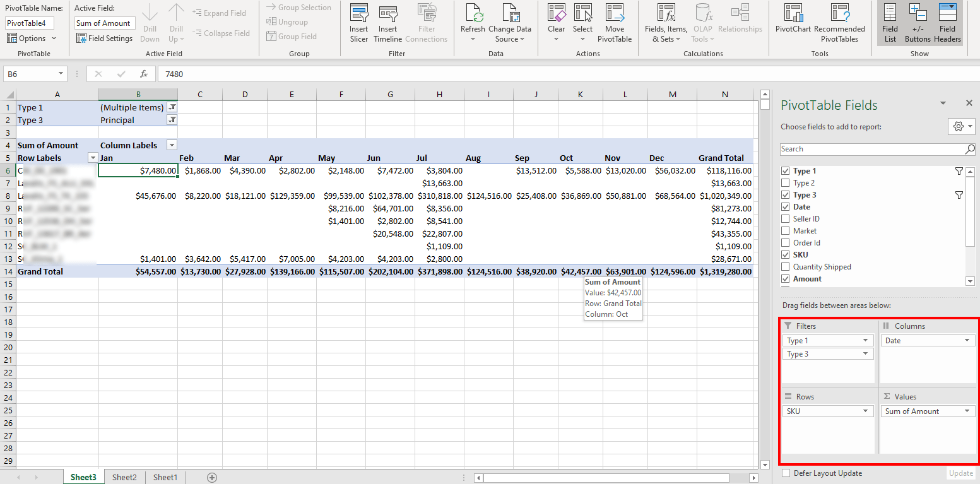
Task: Insert a Slicer for the PivotTable
Action: click(x=358, y=23)
